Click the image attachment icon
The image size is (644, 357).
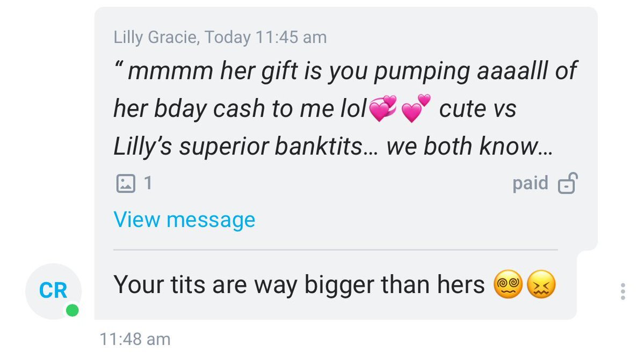125,184
